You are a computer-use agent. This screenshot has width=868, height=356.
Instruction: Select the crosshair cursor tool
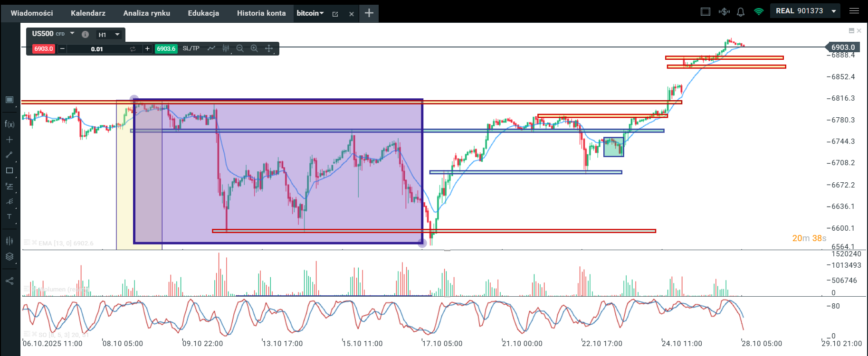click(10, 140)
